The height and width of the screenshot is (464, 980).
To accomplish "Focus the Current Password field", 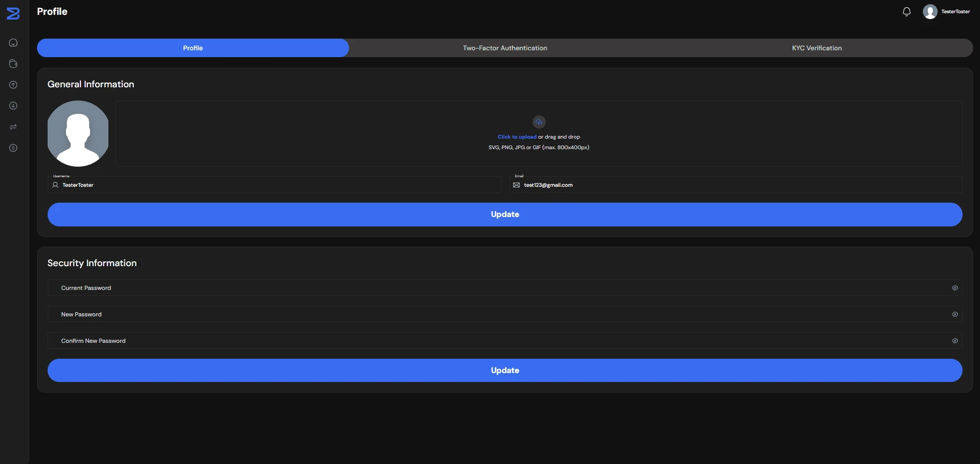I will [505, 288].
